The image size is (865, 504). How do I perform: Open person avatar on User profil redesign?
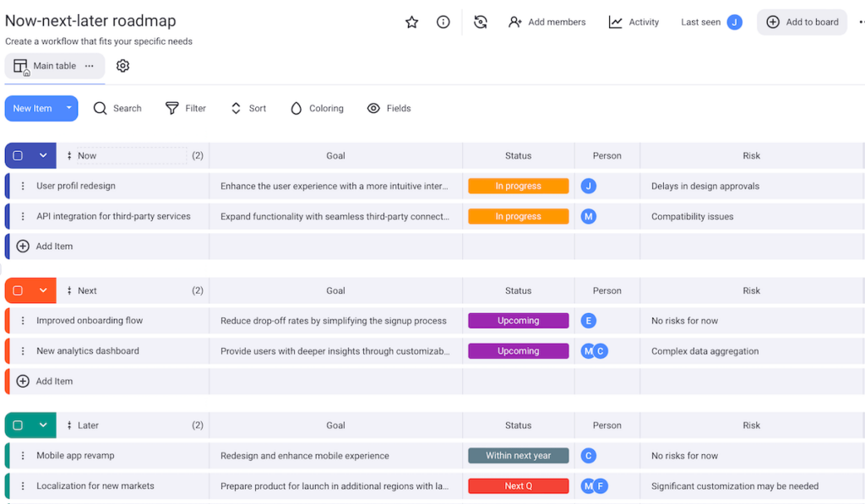coord(589,186)
